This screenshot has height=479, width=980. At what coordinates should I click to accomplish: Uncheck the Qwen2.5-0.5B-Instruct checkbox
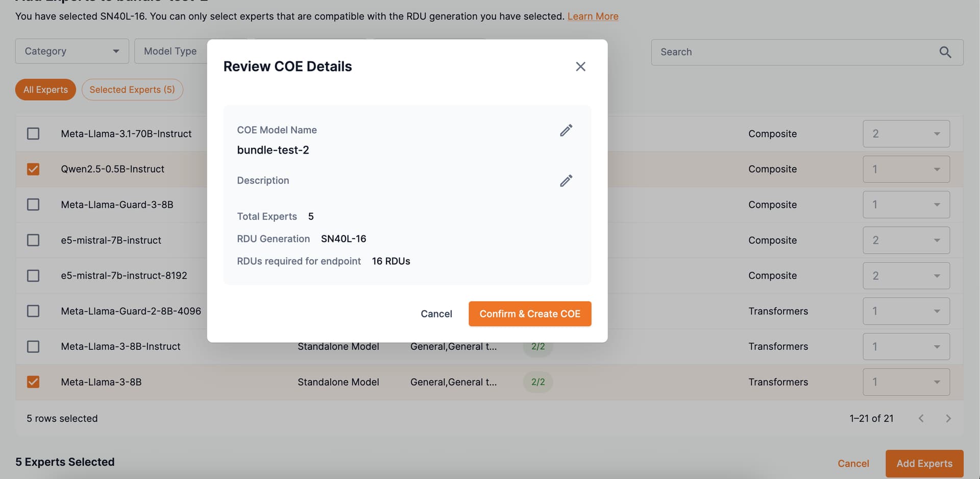click(33, 169)
